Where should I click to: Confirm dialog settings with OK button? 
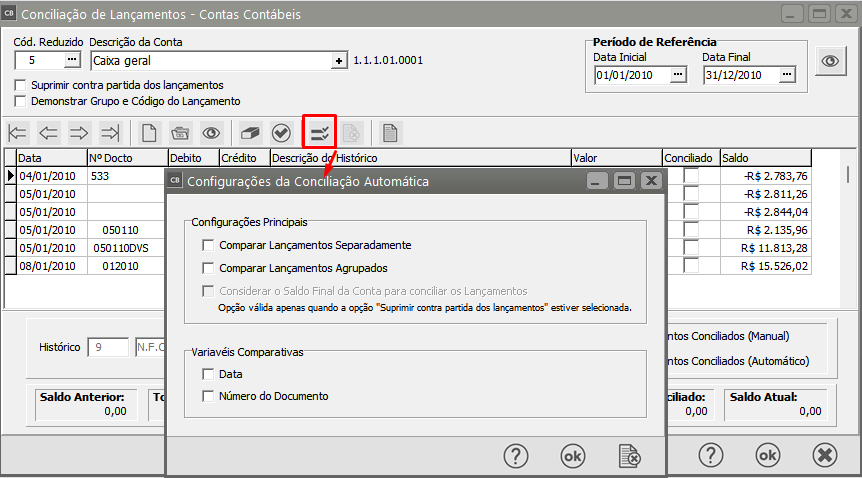coord(573,456)
